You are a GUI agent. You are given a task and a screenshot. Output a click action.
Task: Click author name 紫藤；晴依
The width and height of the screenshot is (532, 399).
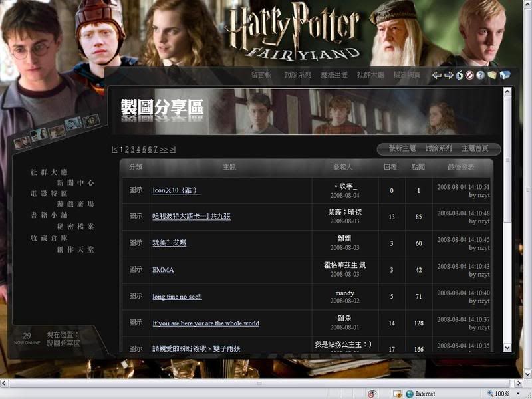click(344, 212)
